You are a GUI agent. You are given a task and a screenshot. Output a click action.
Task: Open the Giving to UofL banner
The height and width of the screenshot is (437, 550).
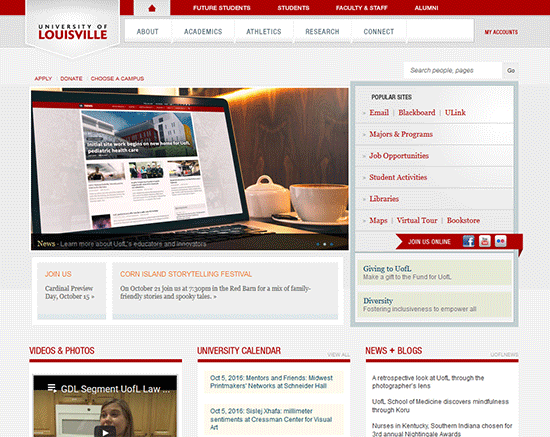434,273
